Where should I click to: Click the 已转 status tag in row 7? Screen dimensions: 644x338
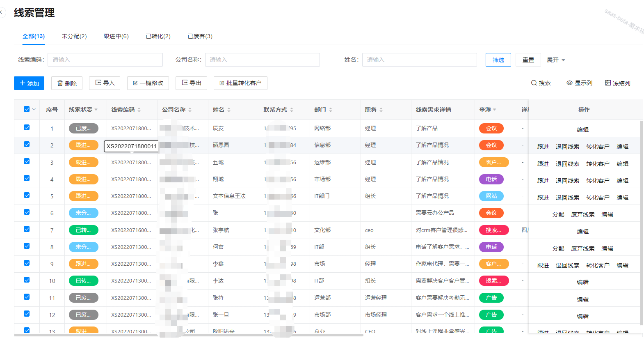click(x=84, y=230)
